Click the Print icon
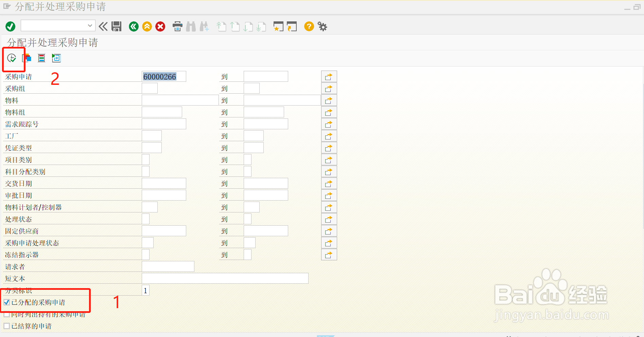The width and height of the screenshot is (644, 337). click(x=177, y=26)
